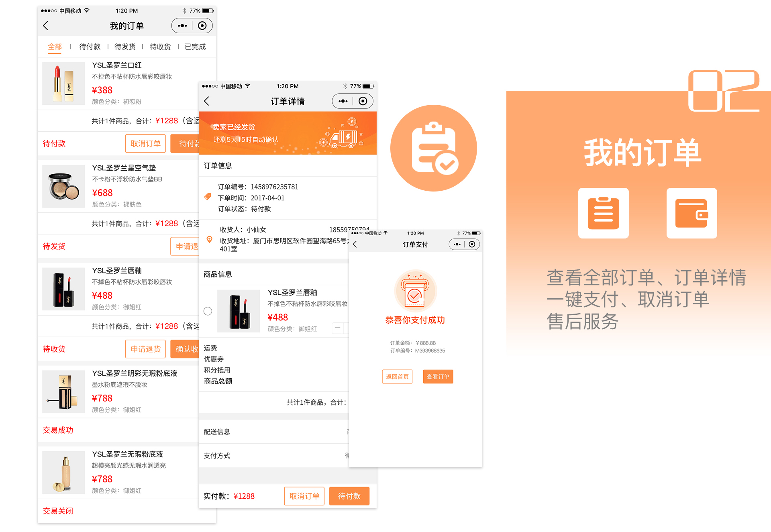Click the price ¥388 in the first order
Image resolution: width=771 pixels, height=532 pixels.
point(102,90)
